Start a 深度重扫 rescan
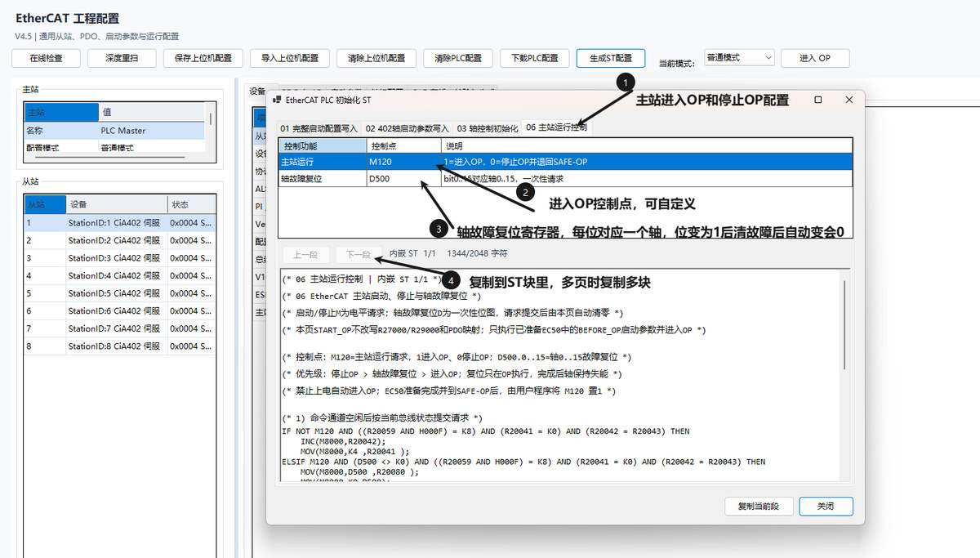This screenshot has height=558, width=980. pyautogui.click(x=123, y=58)
